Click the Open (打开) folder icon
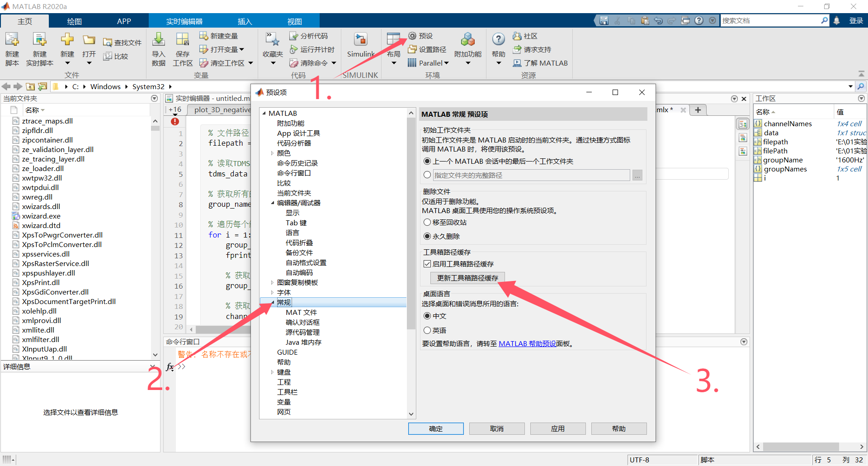 [89, 40]
